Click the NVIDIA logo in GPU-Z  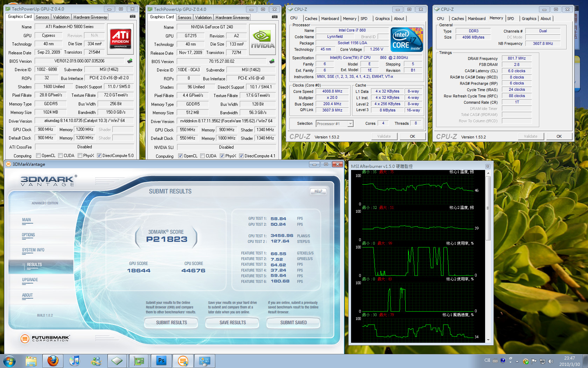coord(263,39)
